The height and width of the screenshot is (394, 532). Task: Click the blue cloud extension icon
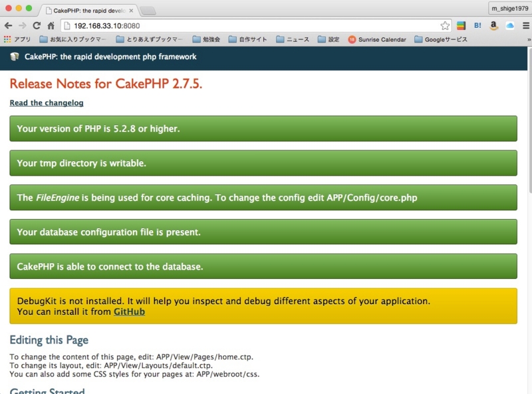pyautogui.click(x=510, y=25)
